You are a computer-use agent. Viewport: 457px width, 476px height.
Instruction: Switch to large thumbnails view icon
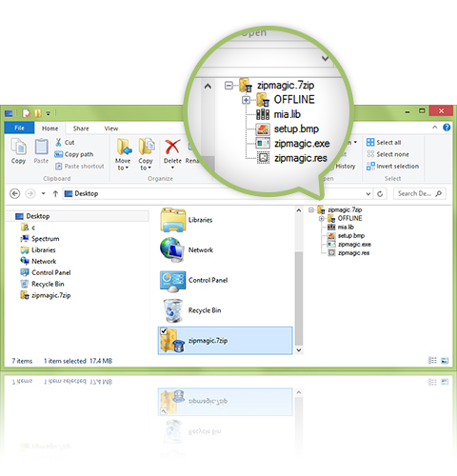(x=445, y=361)
